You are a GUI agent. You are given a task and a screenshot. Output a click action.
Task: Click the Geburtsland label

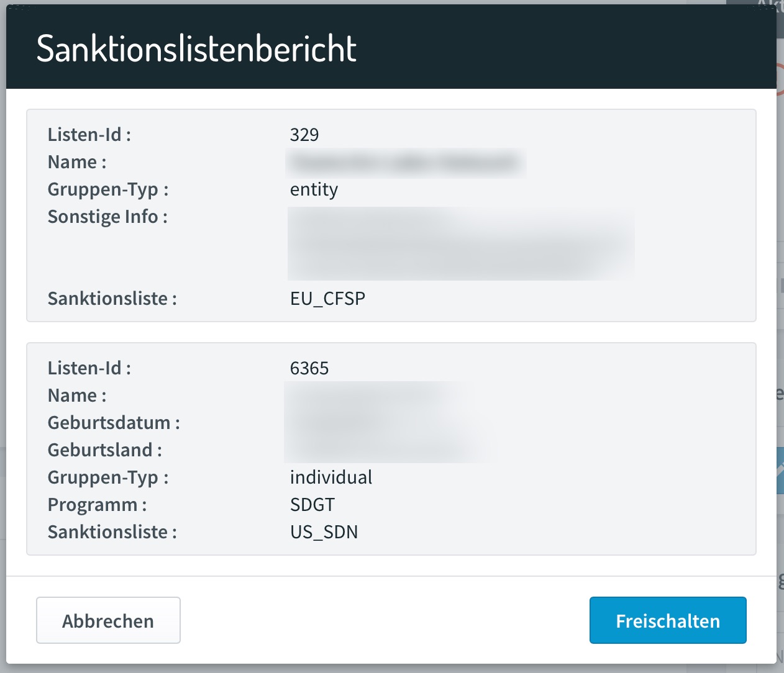105,450
